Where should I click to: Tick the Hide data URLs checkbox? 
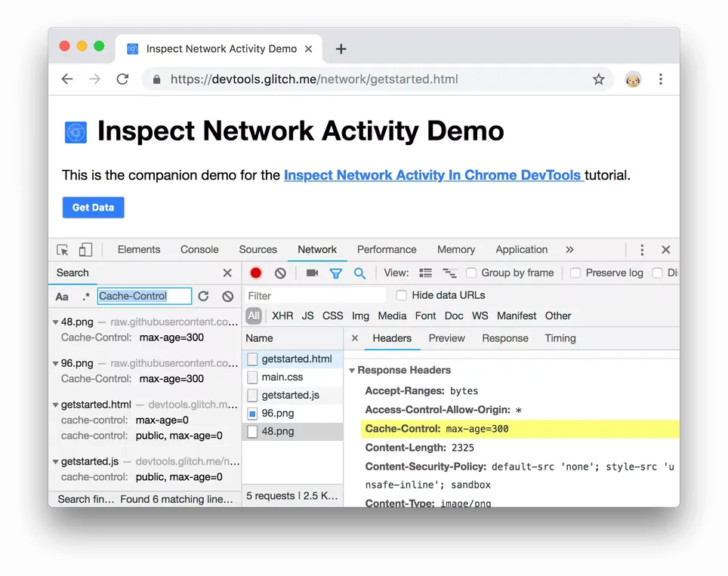402,295
